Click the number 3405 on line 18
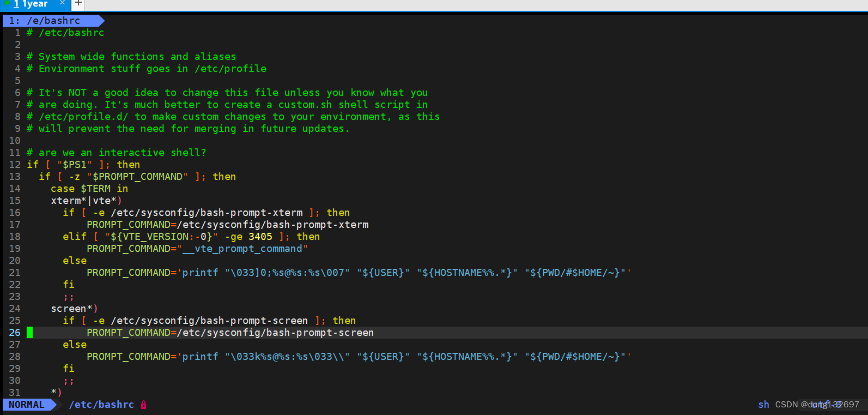 (260, 237)
